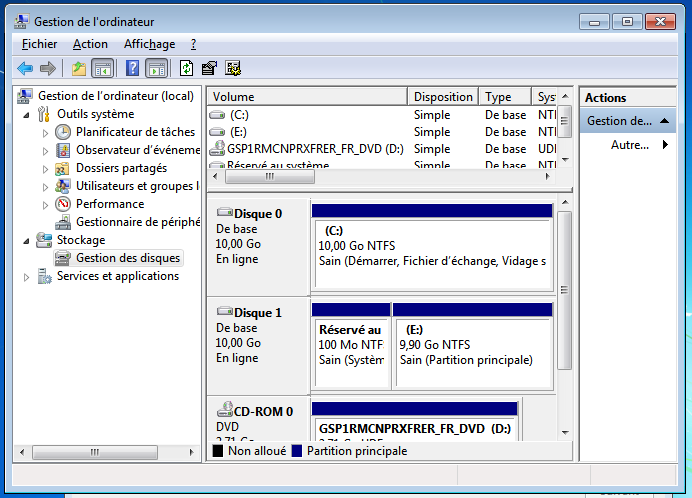
Task: Click the Forward arrow toolbar icon
Action: pos(48,68)
